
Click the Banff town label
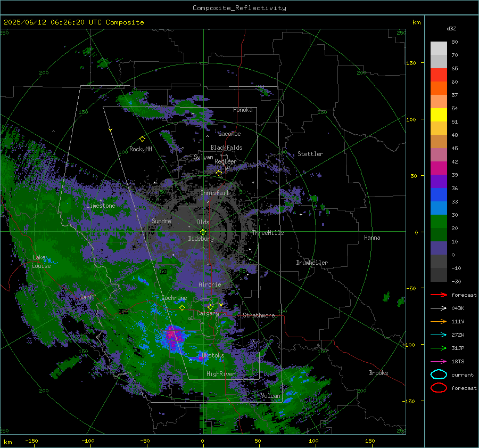pyautogui.click(x=88, y=297)
